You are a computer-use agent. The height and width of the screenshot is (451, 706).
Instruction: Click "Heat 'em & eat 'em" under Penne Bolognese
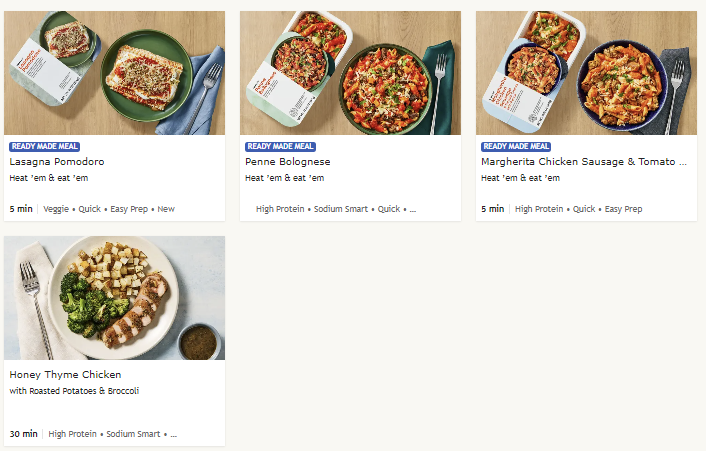(x=285, y=178)
